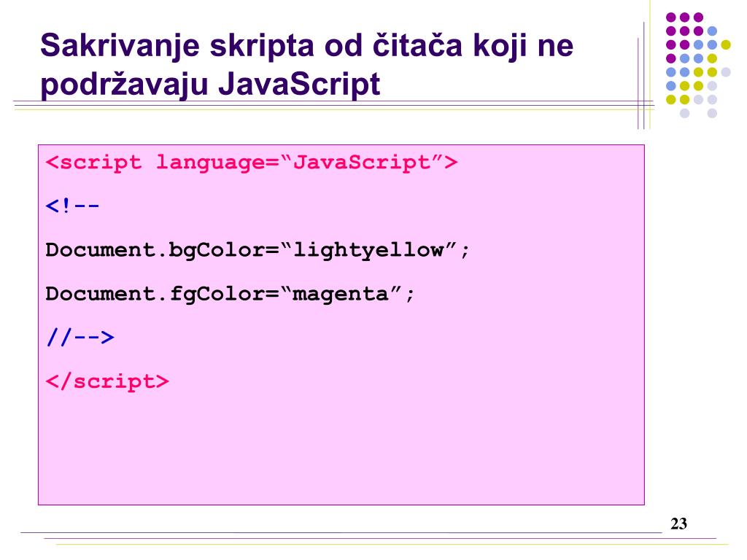Click the slide title "Sakrivanje skripta od čitača koji ne"
747x560 pixels.
(307, 47)
